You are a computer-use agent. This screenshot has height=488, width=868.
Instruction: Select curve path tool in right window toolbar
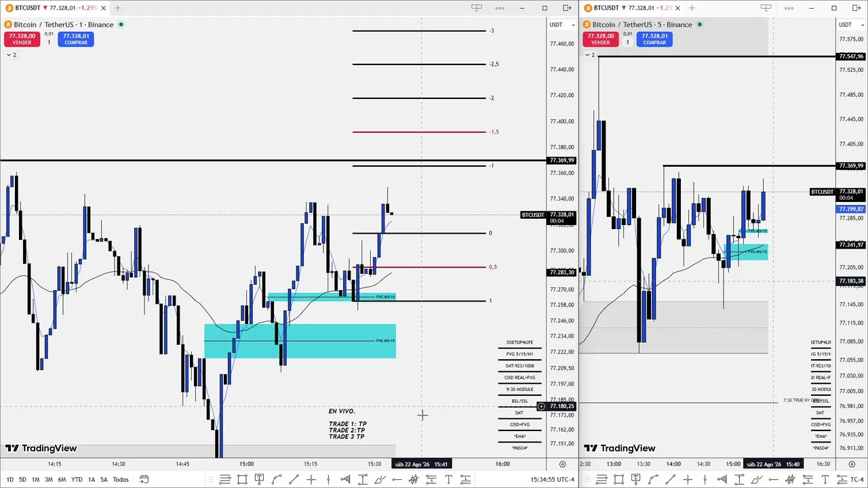[x=653, y=480]
